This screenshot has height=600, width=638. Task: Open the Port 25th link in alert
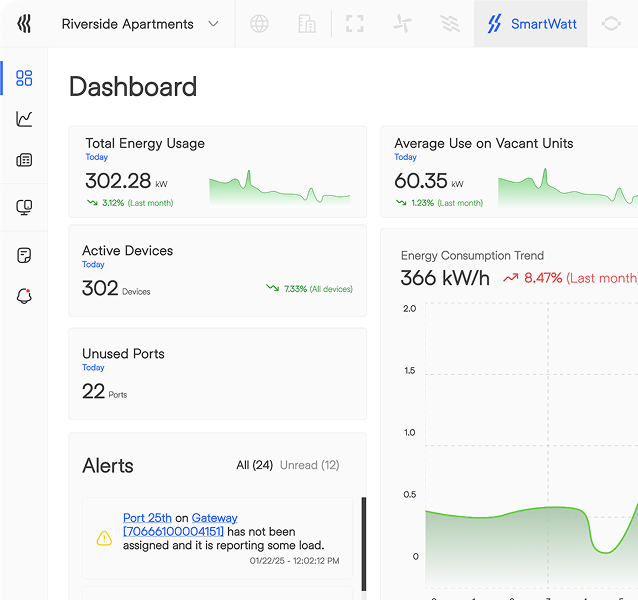coord(147,518)
